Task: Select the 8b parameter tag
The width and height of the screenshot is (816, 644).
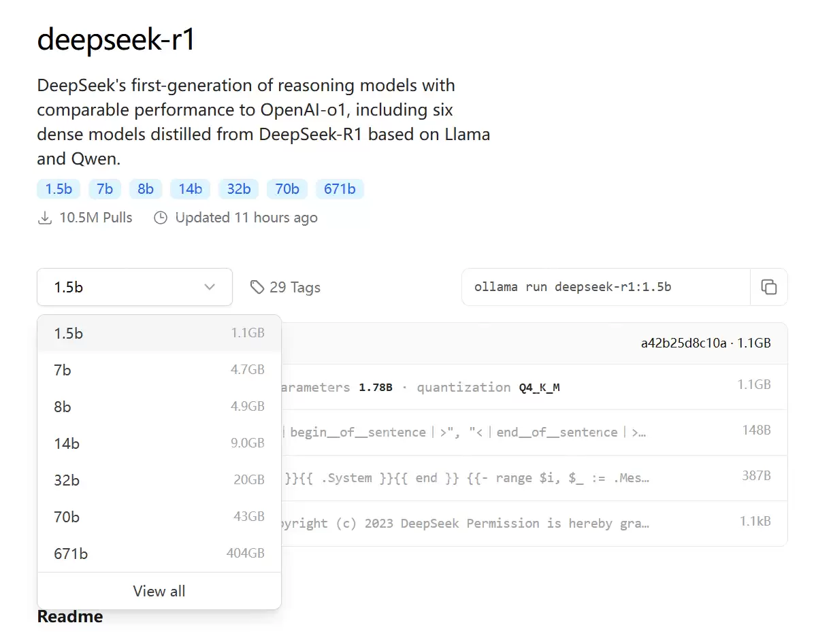Action: [x=145, y=189]
